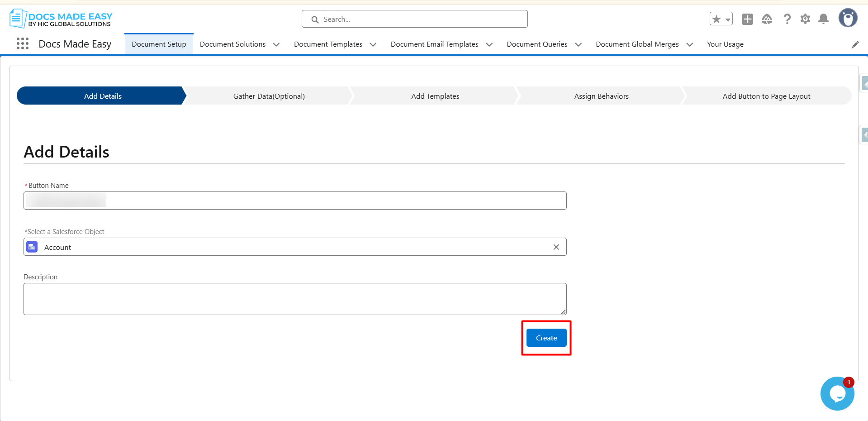
Task: Expand the Favorites list dropdown arrow
Action: [x=728, y=19]
